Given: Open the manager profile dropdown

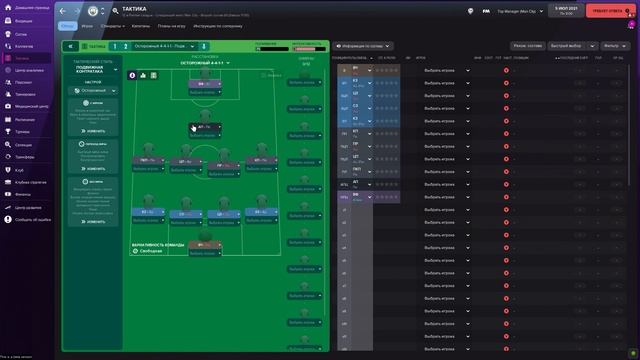Looking at the screenshot, I should click(520, 11).
